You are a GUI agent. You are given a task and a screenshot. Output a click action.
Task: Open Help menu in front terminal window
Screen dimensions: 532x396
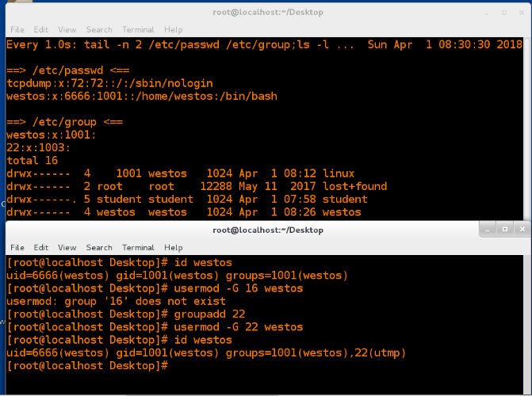[174, 247]
